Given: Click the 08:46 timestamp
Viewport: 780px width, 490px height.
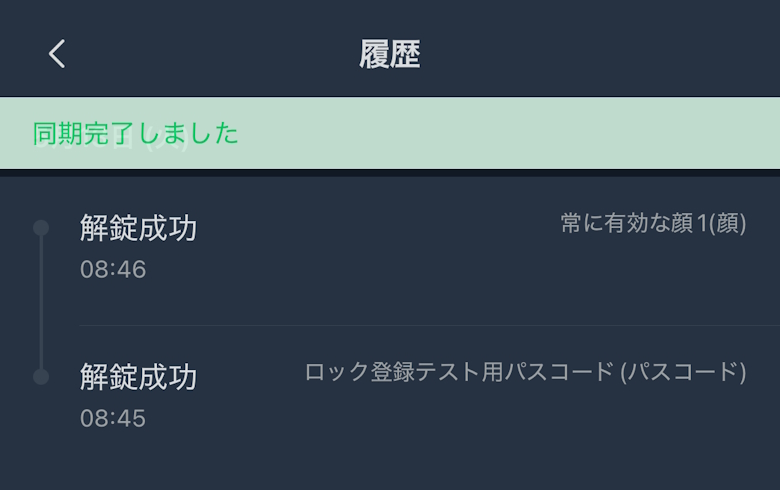Looking at the screenshot, I should click(x=113, y=270).
